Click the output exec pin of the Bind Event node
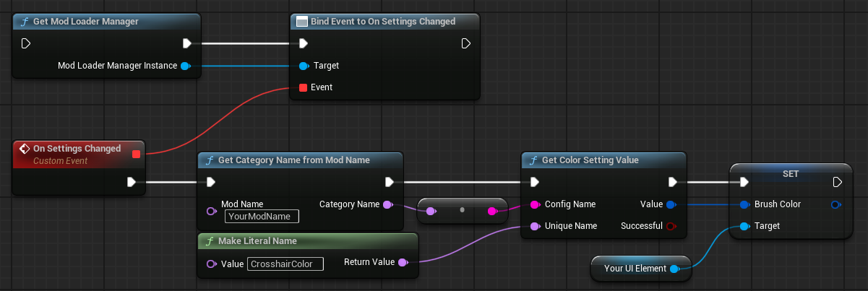The image size is (868, 291). [466, 44]
